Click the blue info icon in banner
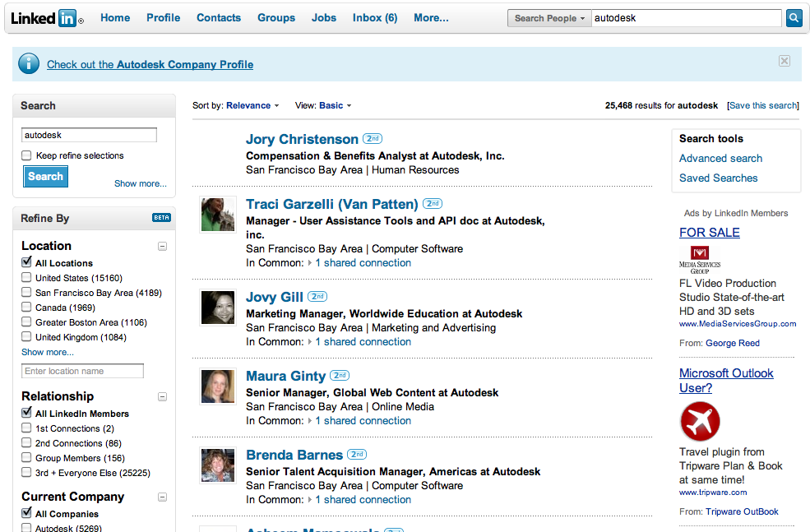The height and width of the screenshot is (532, 810). point(29,63)
